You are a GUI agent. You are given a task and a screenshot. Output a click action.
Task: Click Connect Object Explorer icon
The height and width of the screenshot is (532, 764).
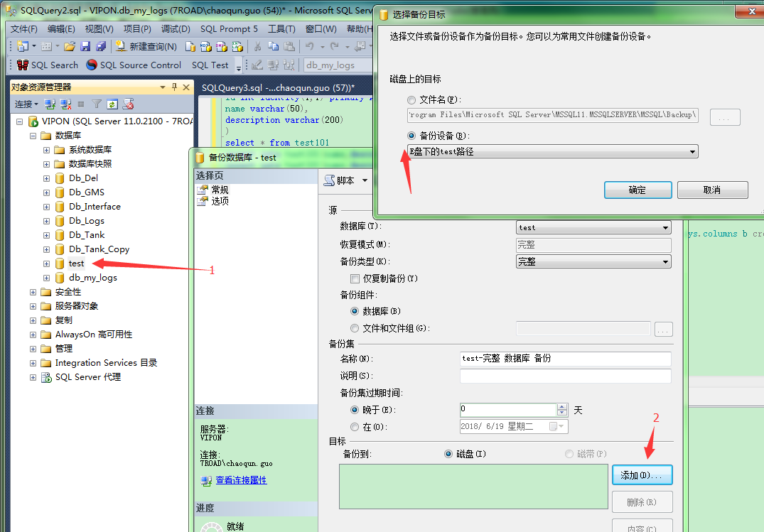[x=50, y=104]
